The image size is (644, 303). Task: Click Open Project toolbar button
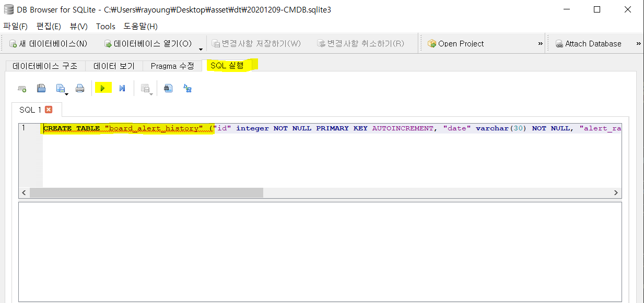click(456, 44)
